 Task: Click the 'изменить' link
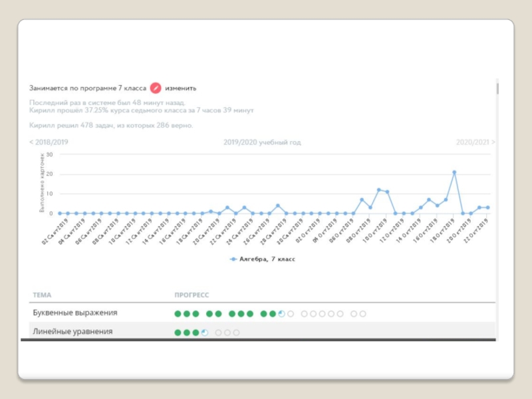pyautogui.click(x=180, y=88)
